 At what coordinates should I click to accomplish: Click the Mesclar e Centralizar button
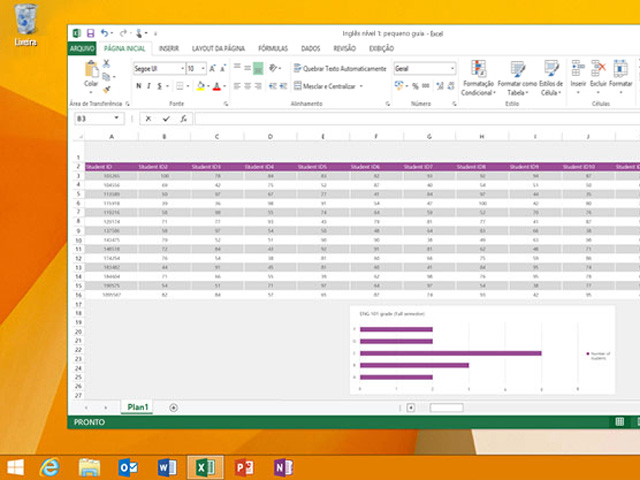point(325,86)
